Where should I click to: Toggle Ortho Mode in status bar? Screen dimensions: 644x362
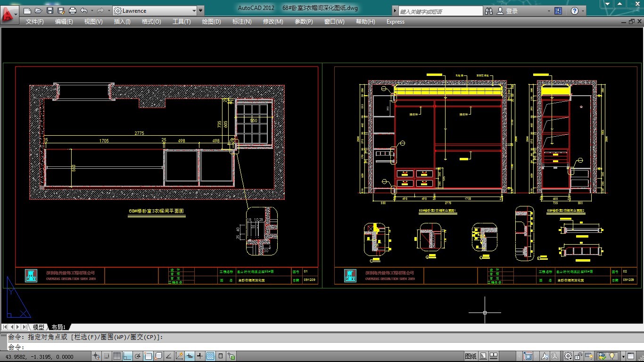pos(127,356)
